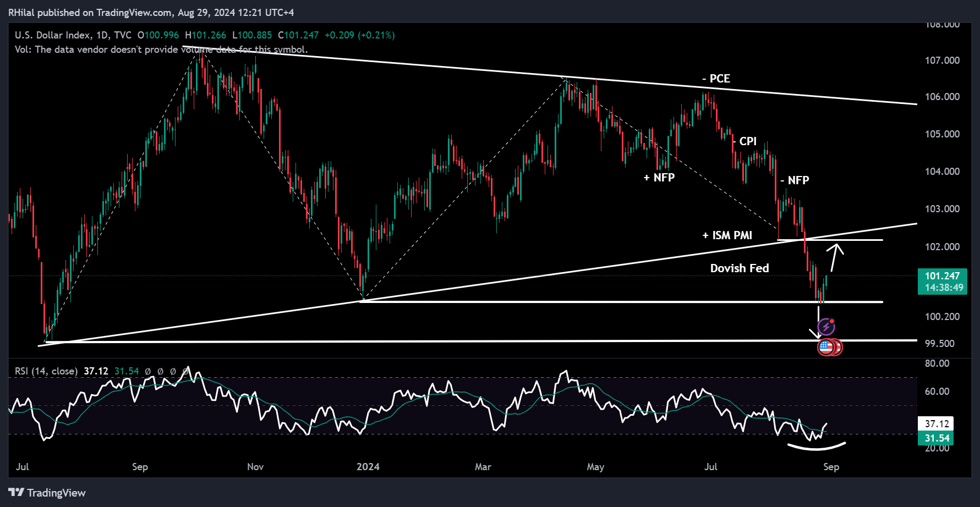This screenshot has height=507, width=980.
Task: Click the +0.209 (+0.21%) change value
Action: coord(360,35)
